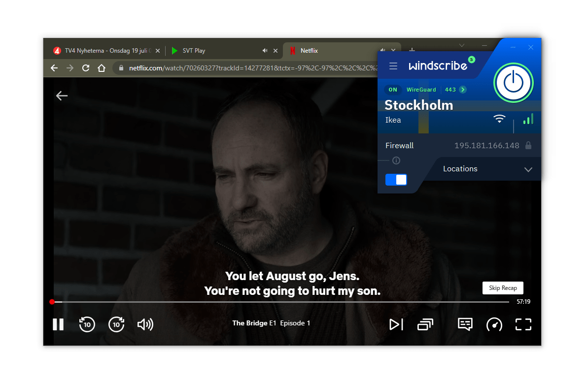This screenshot has height=382, width=588.
Task: Go back from Netflix player with arrow
Action: (x=62, y=96)
